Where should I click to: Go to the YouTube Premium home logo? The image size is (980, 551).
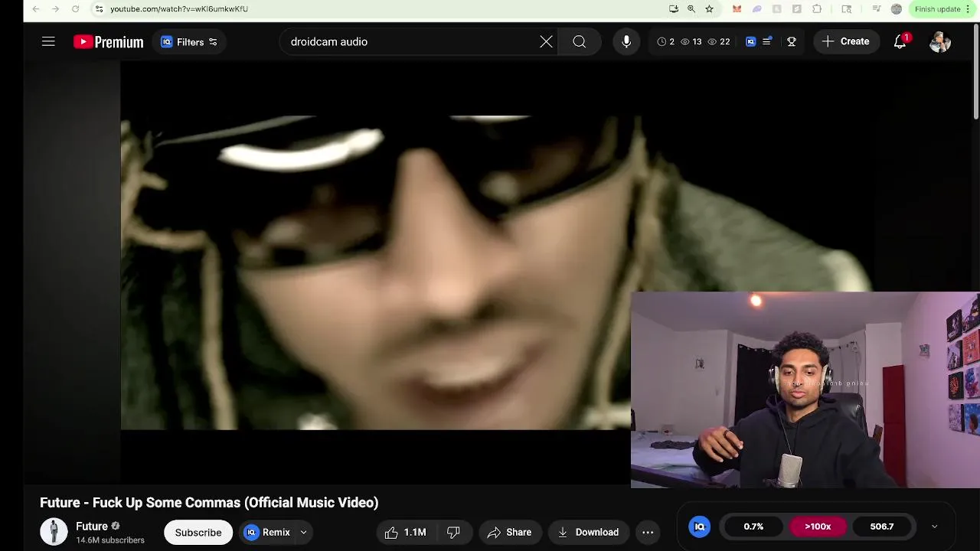pos(108,42)
